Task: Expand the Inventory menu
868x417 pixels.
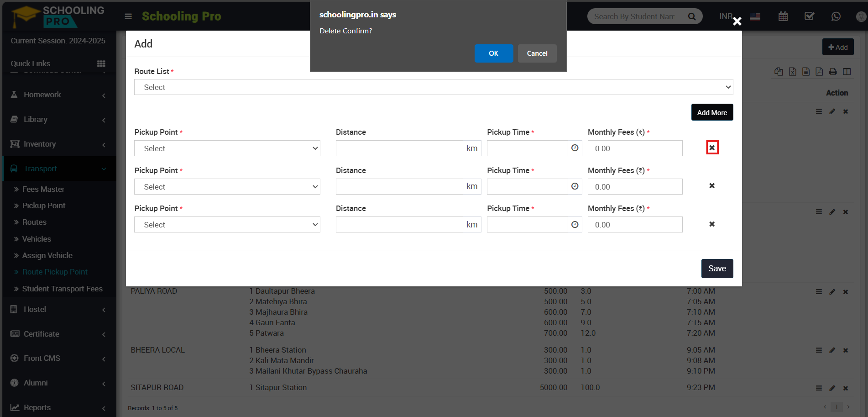Action: [x=58, y=144]
